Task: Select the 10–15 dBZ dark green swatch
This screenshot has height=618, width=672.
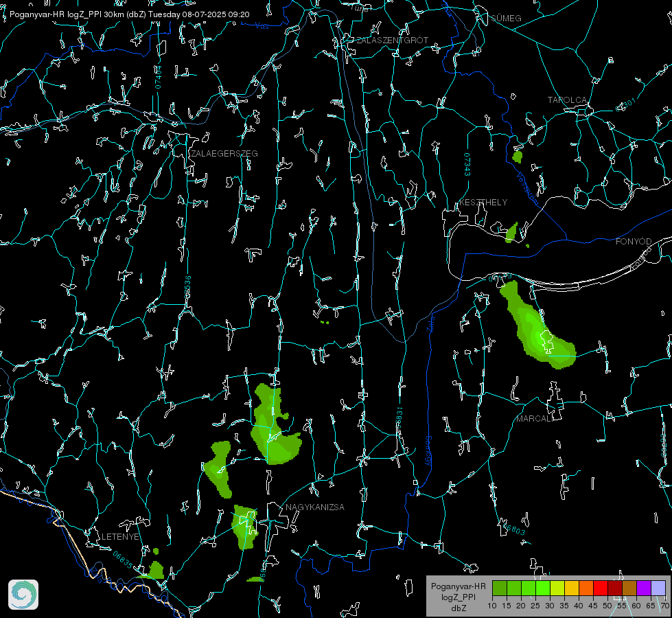Action: coord(500,588)
